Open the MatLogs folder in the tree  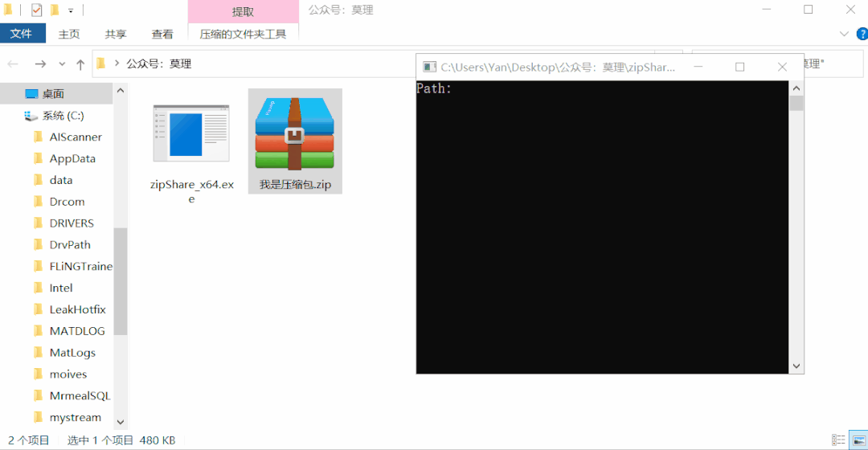pyautogui.click(x=72, y=353)
